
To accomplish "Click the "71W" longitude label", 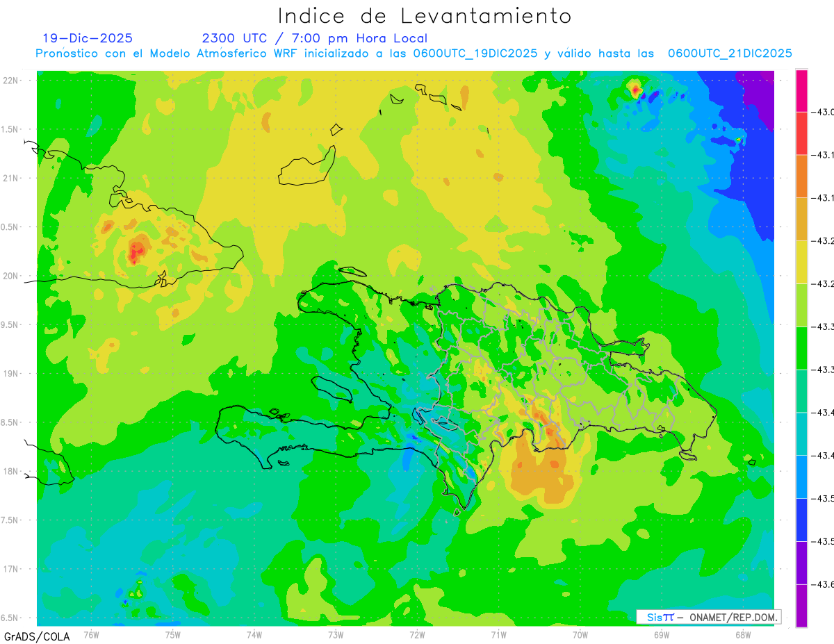I will click(498, 634).
